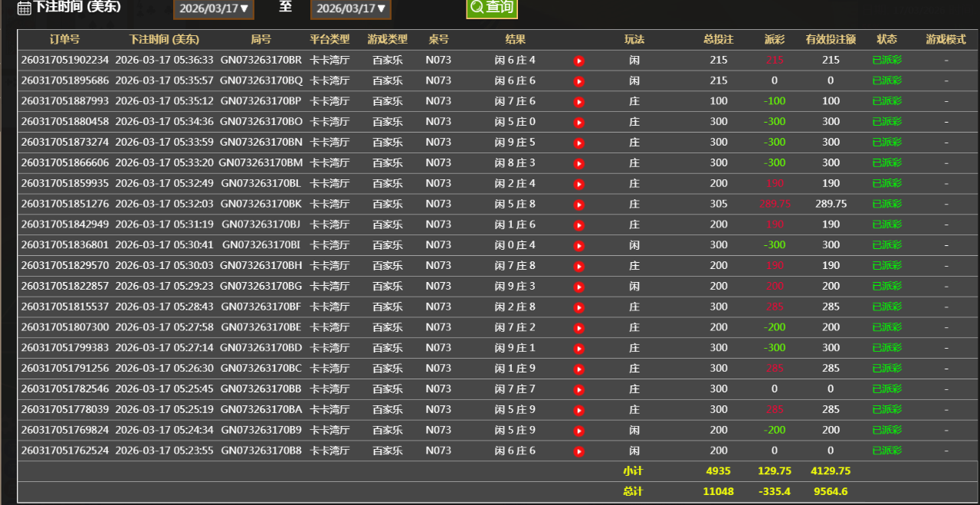Click 已派彩 status on first row

coord(887,60)
